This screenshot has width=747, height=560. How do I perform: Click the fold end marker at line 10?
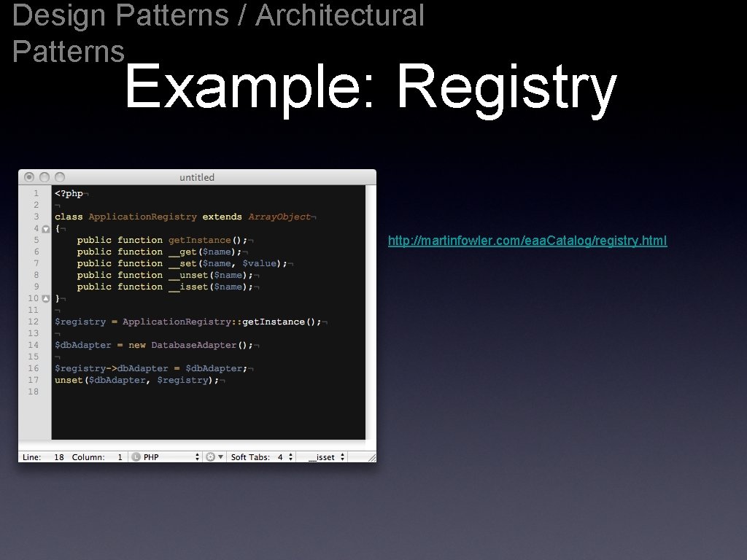(x=46, y=298)
